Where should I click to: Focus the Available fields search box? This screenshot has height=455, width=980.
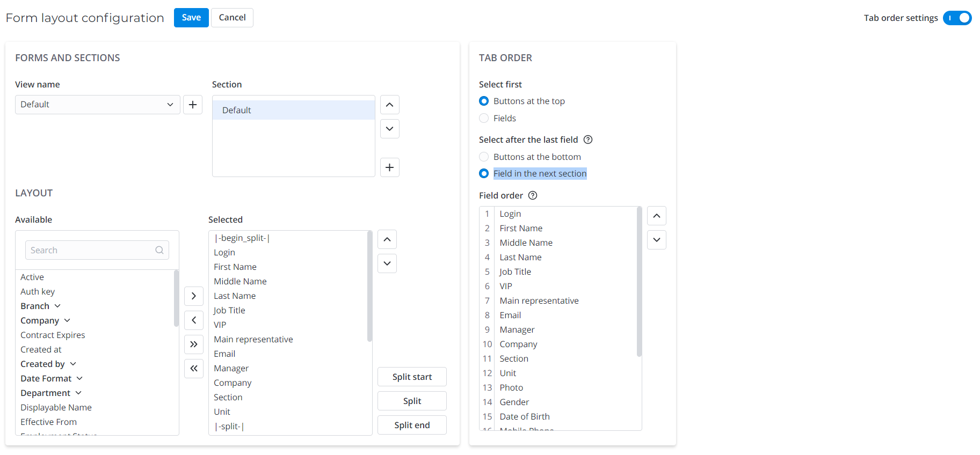click(91, 250)
